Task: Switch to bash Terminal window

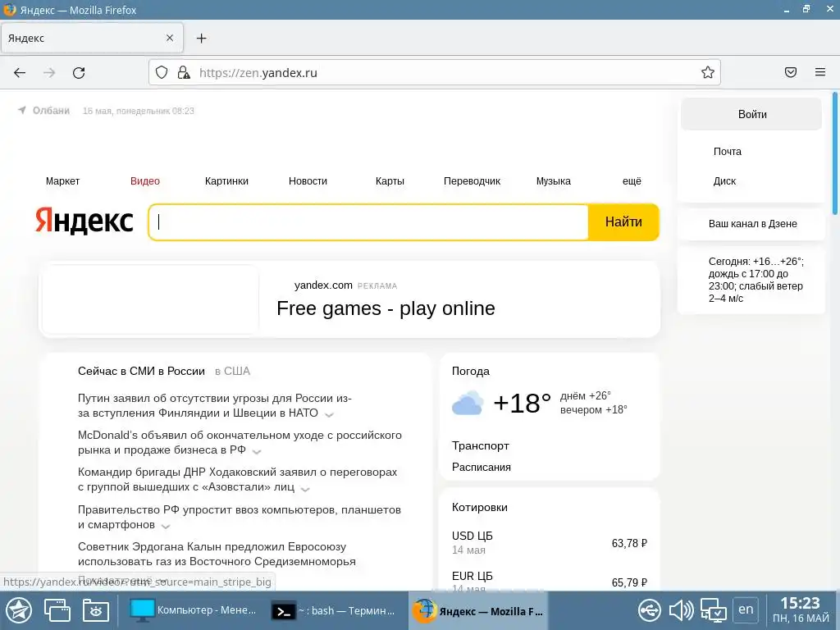Action: pyautogui.click(x=333, y=610)
